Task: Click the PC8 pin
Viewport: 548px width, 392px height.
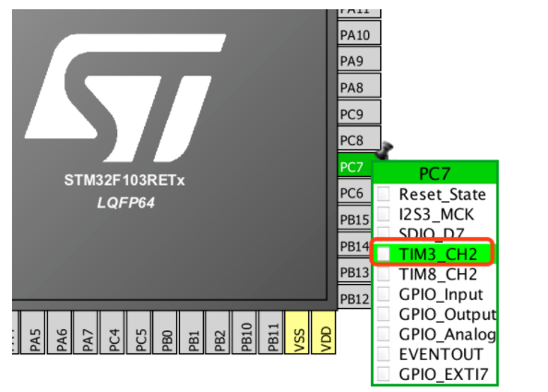Action: tap(359, 138)
